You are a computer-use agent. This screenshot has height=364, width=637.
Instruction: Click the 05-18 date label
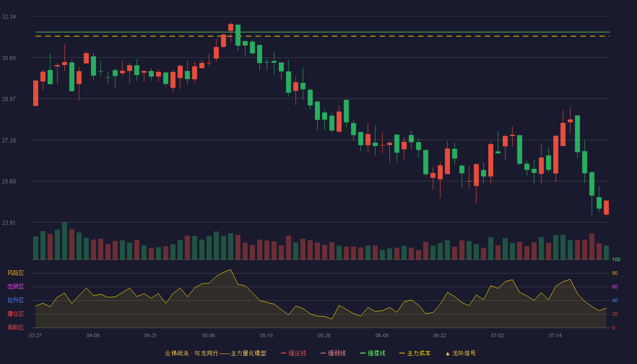pos(266,335)
